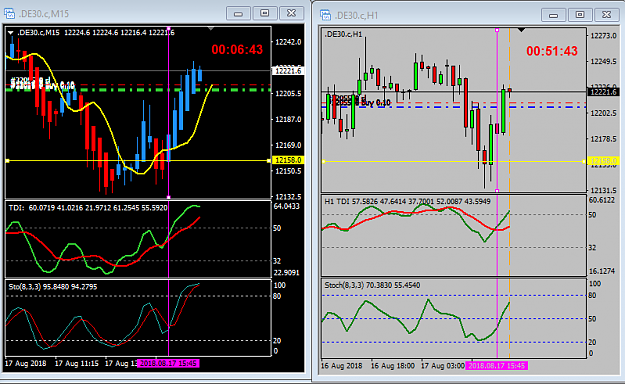The height and width of the screenshot is (384, 625).
Task: Click the 12221.6 current price label in M15
Action: click(289, 71)
